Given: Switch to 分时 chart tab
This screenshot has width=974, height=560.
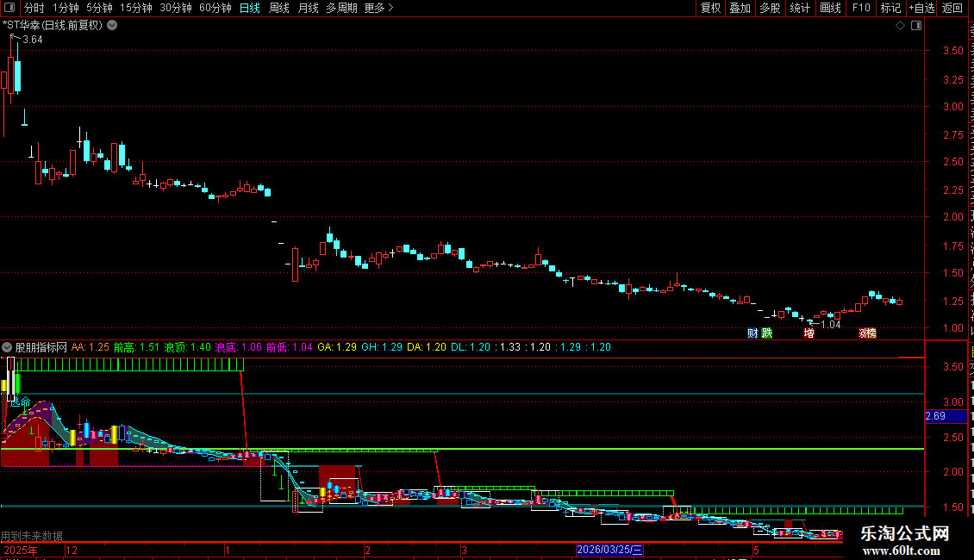Looking at the screenshot, I should [x=34, y=8].
